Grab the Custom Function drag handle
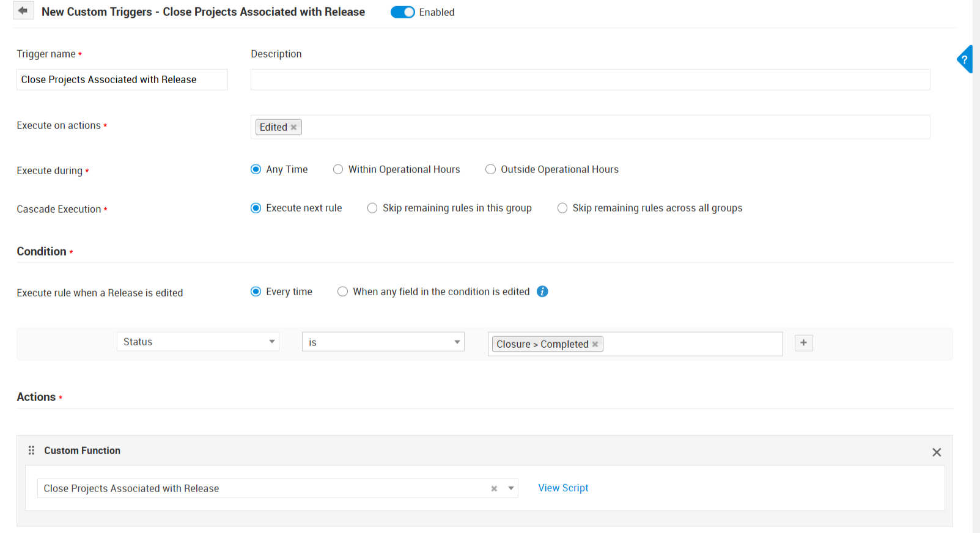The height and width of the screenshot is (533, 980). [x=31, y=450]
